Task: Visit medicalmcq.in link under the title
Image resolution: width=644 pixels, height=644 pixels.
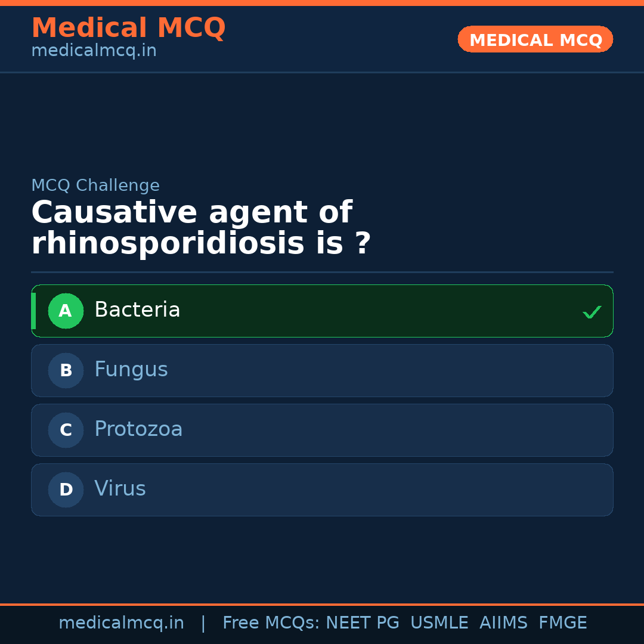Action: (x=94, y=51)
